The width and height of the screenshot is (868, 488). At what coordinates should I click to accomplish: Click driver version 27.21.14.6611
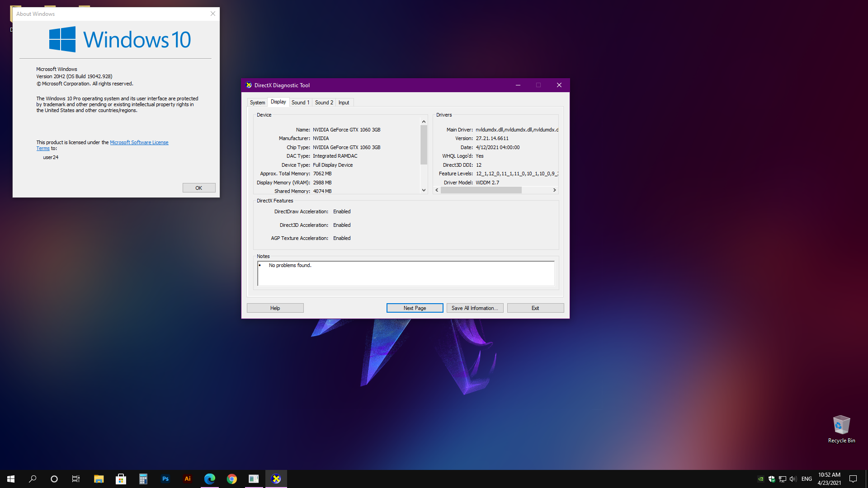click(492, 139)
